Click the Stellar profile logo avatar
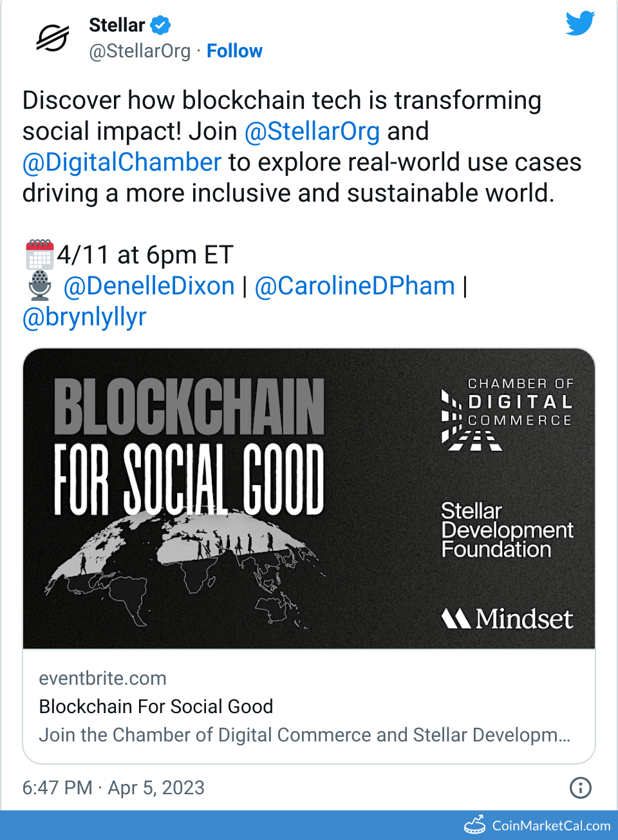The image size is (618, 840). (52, 39)
